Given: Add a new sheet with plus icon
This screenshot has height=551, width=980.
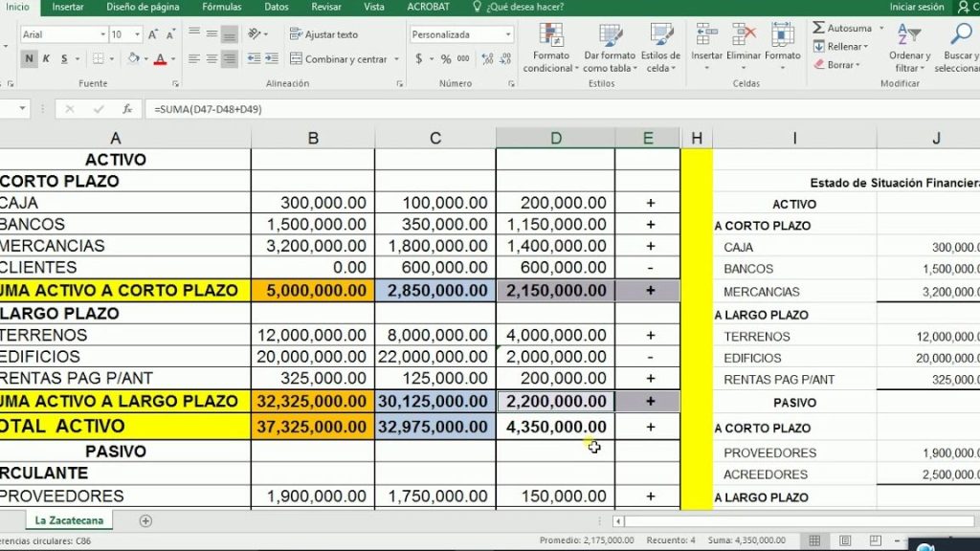Looking at the screenshot, I should [x=145, y=520].
